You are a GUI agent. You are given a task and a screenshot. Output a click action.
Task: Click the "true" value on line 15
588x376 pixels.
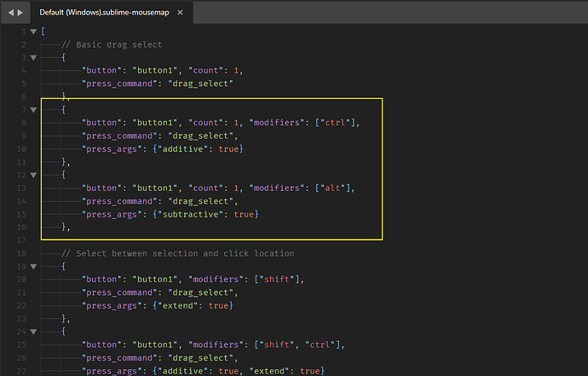[244, 214]
